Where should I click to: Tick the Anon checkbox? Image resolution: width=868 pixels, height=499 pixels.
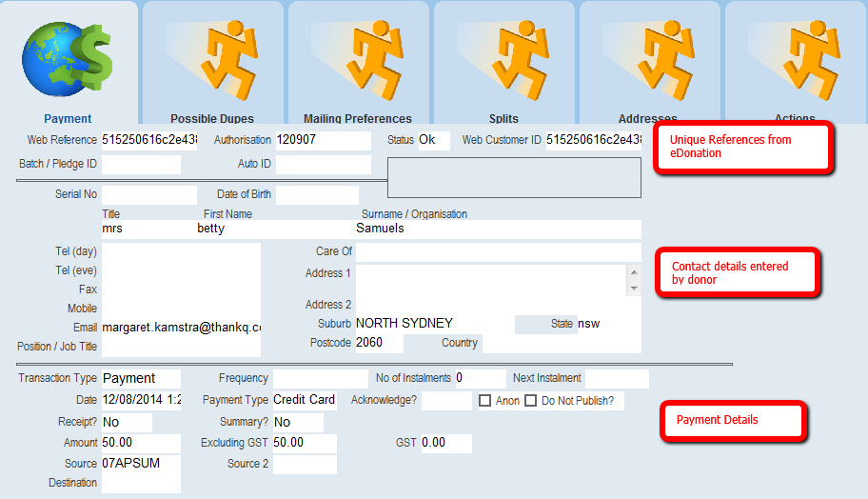(484, 401)
